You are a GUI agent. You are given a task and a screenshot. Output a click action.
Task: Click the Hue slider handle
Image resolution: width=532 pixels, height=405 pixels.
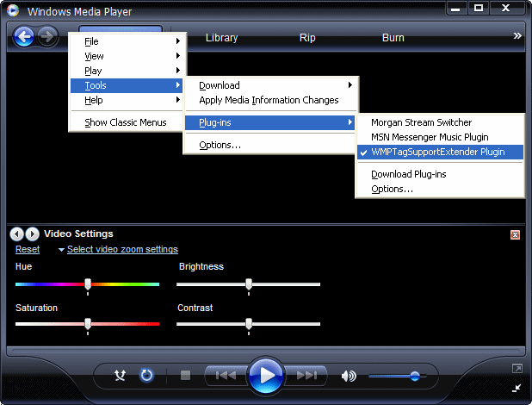point(88,284)
